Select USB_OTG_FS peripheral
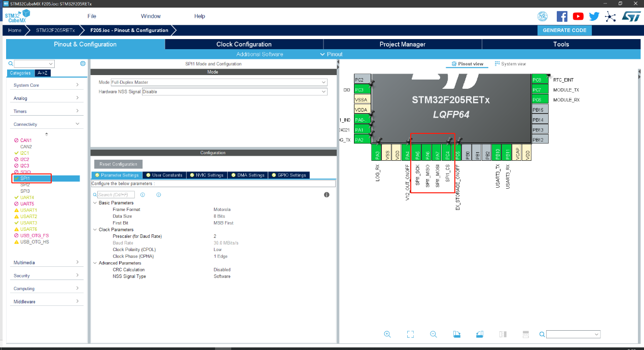The height and width of the screenshot is (350, 644). click(x=34, y=235)
